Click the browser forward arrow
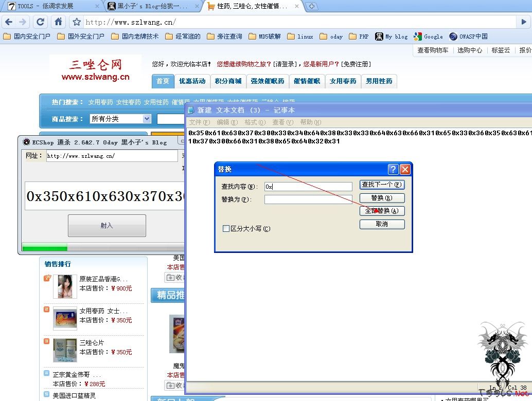 click(x=23, y=22)
